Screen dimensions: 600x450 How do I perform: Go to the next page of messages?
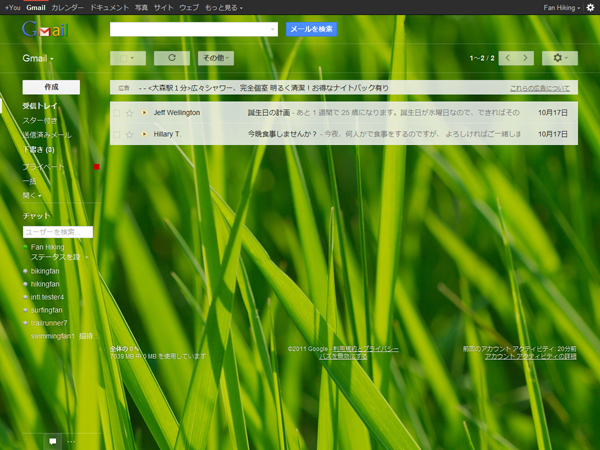526,58
